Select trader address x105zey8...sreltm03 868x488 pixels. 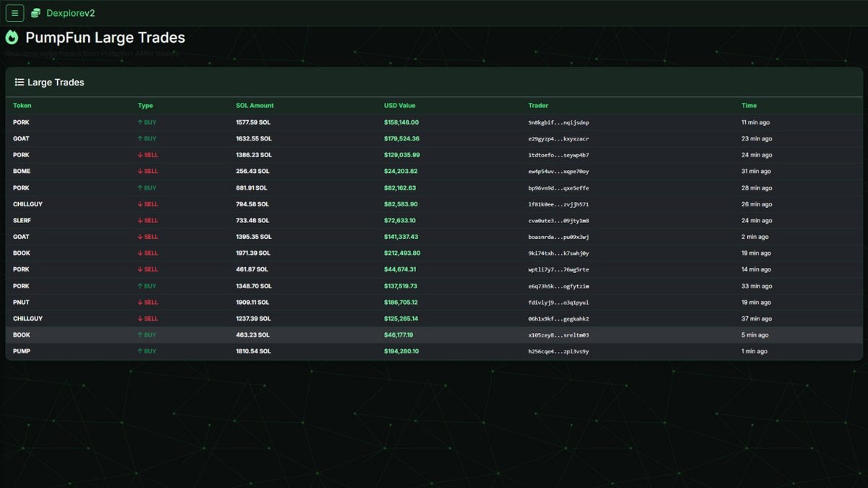[x=558, y=335]
